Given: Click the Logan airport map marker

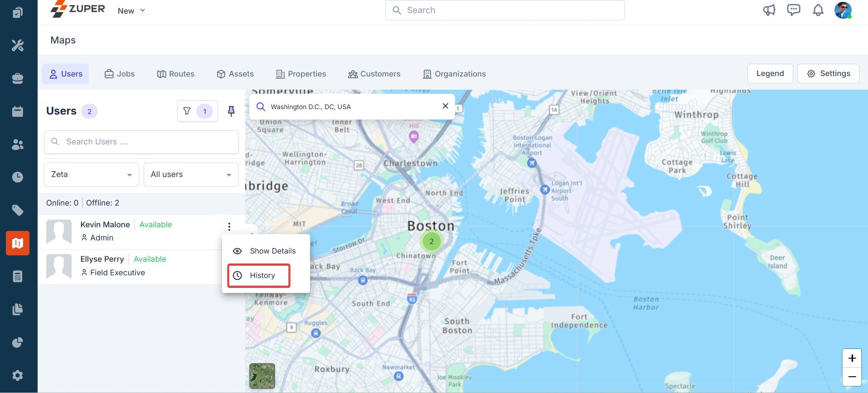Looking at the screenshot, I should [x=532, y=163].
